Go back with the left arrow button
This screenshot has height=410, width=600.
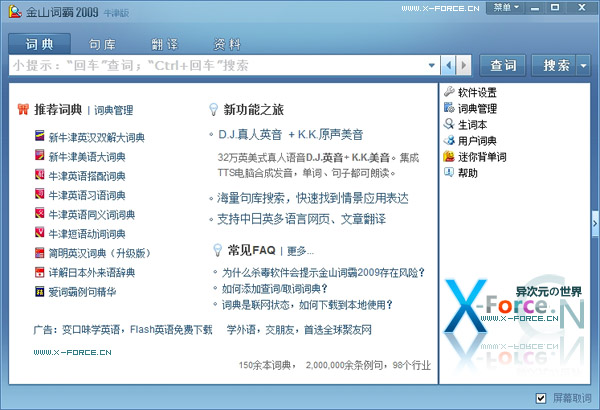(448, 65)
